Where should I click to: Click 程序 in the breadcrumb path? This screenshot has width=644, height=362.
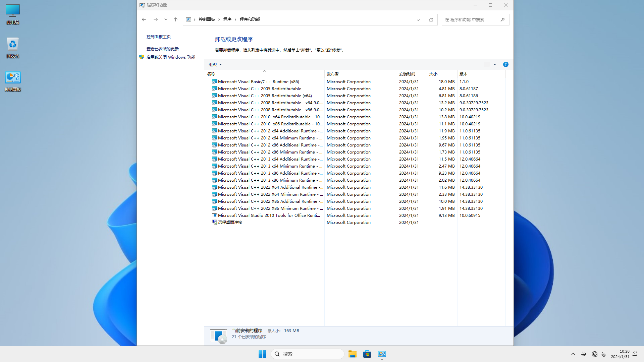[x=227, y=19]
